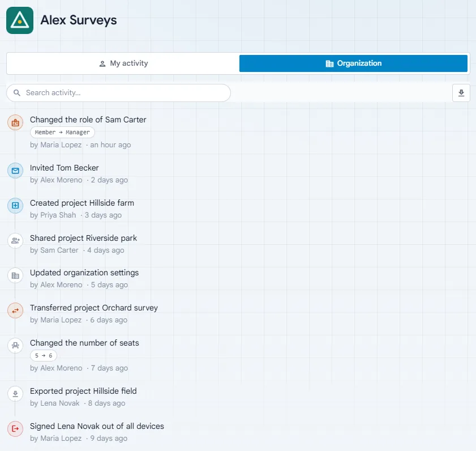476x451 pixels.
Task: Click the 'an hour ago' timestamp
Action: pos(110,145)
